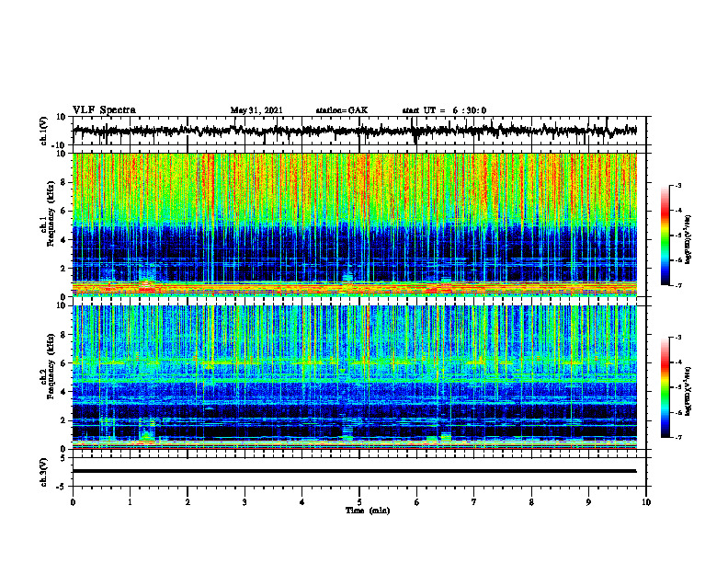728x563 pixels.
Task: Click the ch.2 colorbar log(PSD) unit label
Action: (x=688, y=391)
